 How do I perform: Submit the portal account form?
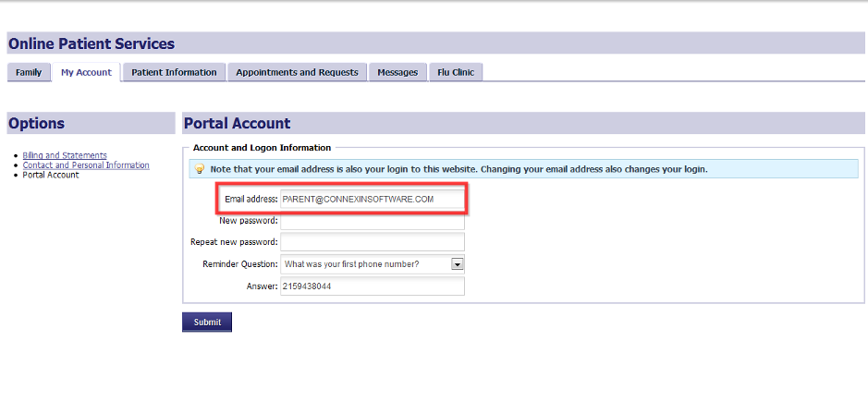click(x=207, y=323)
